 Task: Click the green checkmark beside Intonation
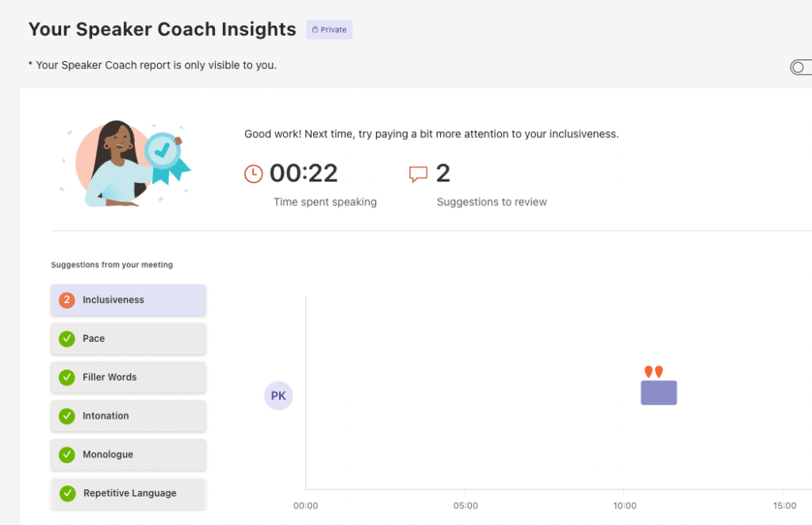click(67, 416)
